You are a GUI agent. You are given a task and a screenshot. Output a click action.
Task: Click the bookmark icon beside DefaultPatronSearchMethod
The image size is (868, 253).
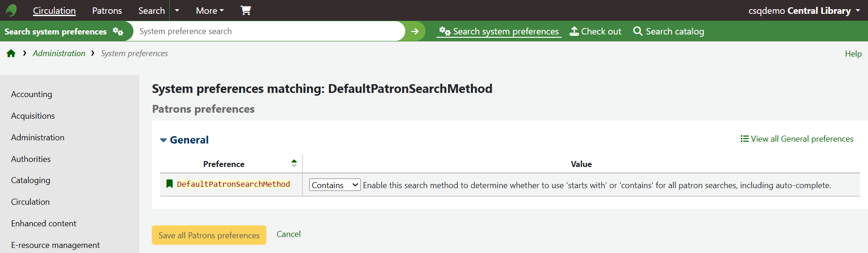(x=169, y=184)
